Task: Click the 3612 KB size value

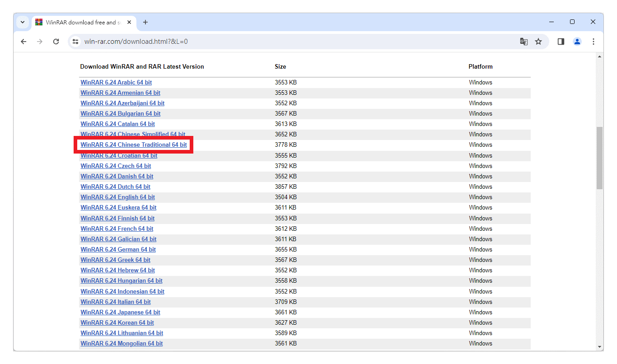Action: (285, 229)
